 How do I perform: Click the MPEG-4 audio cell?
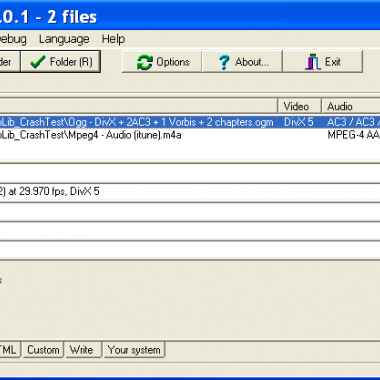353,135
